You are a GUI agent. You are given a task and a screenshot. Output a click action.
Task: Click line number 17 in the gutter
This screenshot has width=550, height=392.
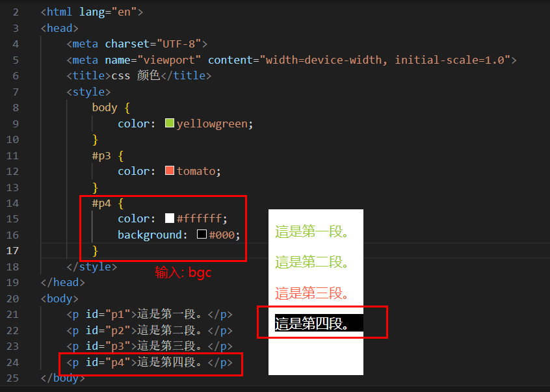click(13, 250)
